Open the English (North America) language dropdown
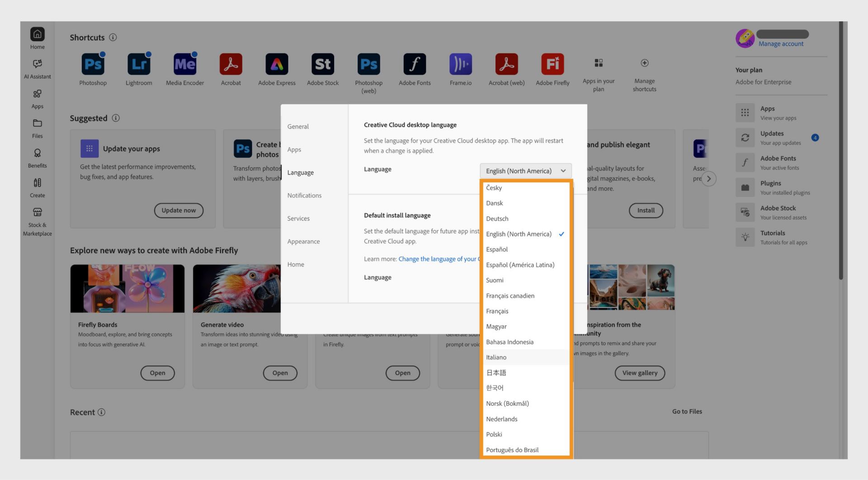This screenshot has height=480, width=868. tap(526, 171)
